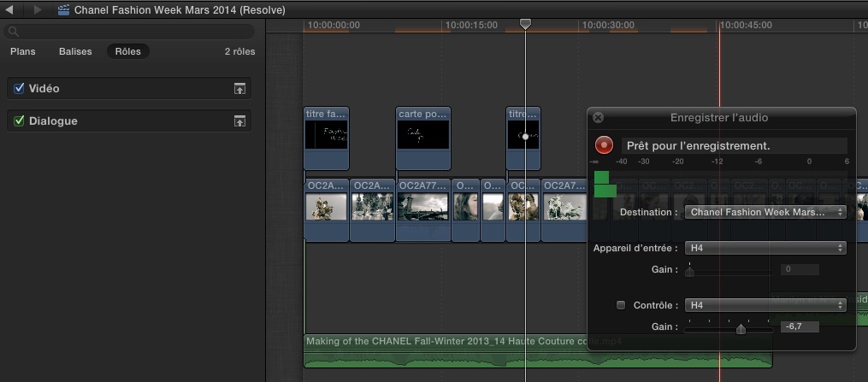Select the Rôles tab
Image resolution: width=868 pixels, height=382 pixels.
128,51
